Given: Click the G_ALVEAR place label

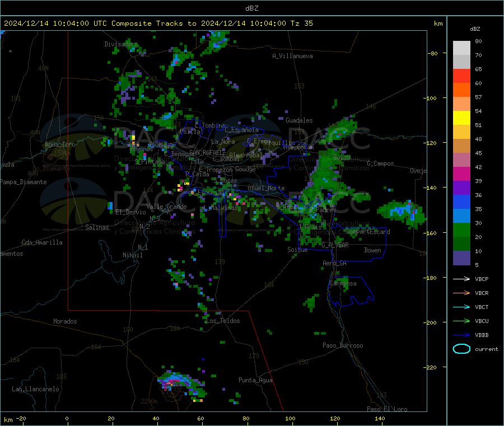Looking at the screenshot, I should point(335,245).
